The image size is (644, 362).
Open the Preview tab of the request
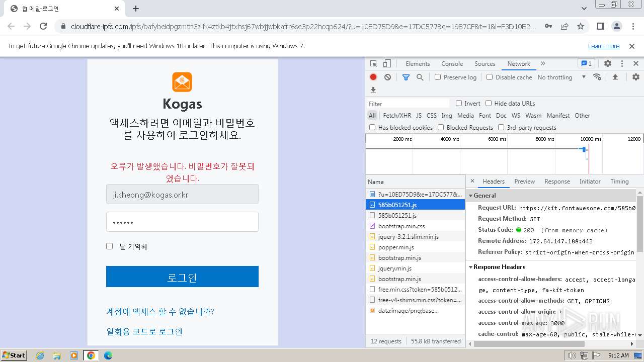(x=524, y=182)
